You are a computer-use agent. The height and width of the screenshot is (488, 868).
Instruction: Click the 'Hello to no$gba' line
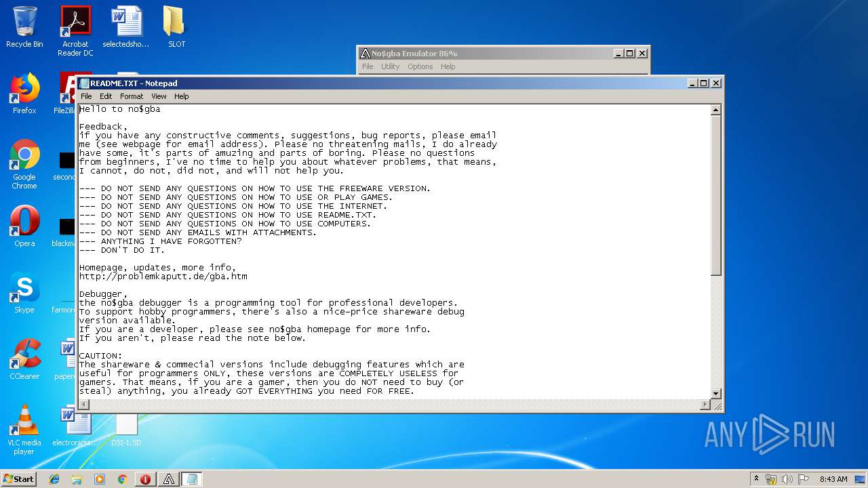(x=120, y=109)
